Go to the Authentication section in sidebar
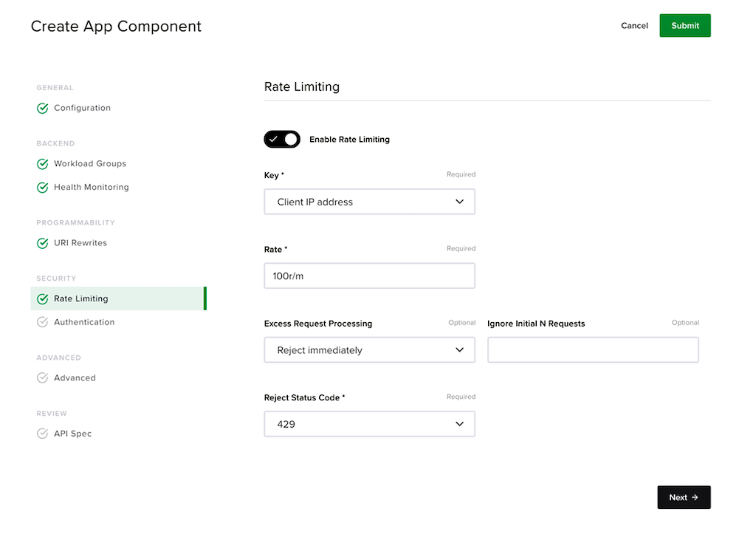756x540 pixels. pos(84,322)
